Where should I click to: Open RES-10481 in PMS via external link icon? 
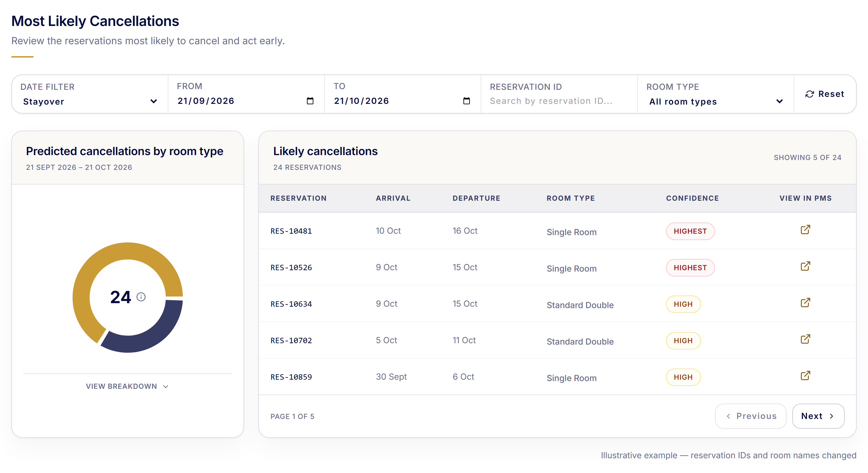click(805, 230)
